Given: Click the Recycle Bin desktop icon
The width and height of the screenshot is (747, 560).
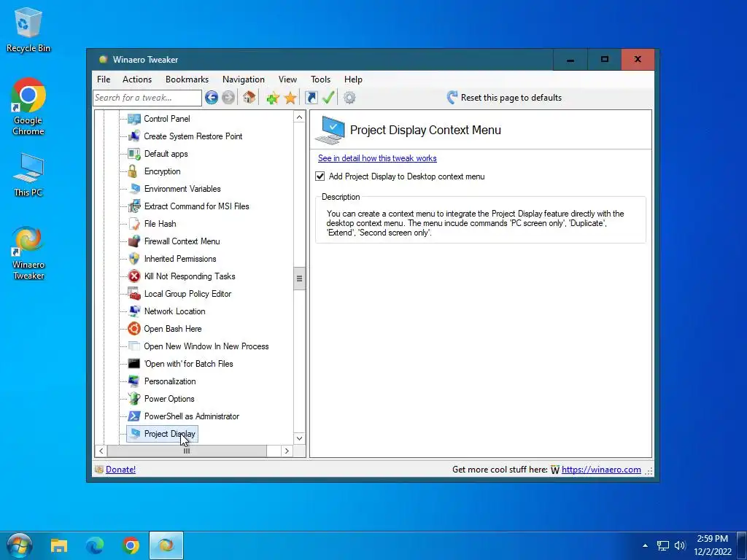Looking at the screenshot, I should [28, 29].
